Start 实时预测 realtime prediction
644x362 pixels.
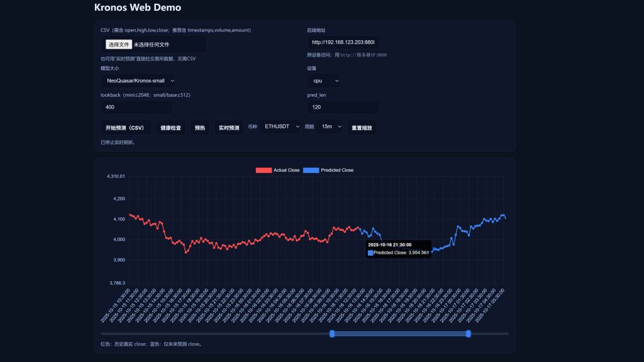point(229,128)
